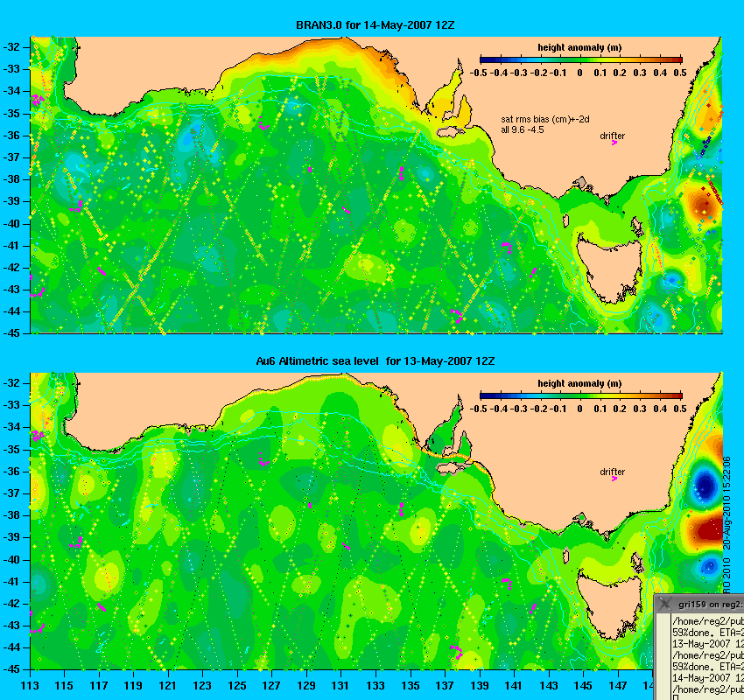The width and height of the screenshot is (744, 700).
Task: Click longitude label 143 on the x-axis
Action: tap(549, 686)
